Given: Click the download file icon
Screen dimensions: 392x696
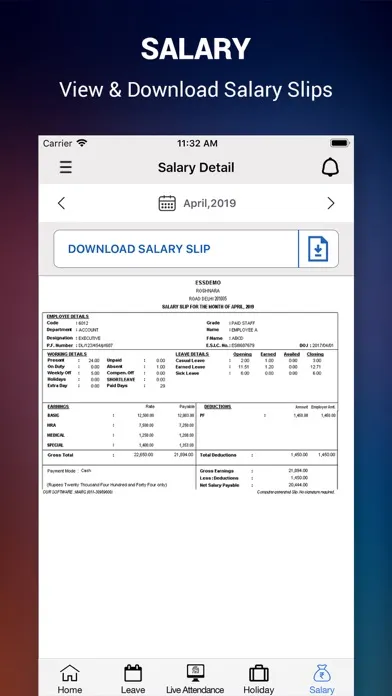Looking at the screenshot, I should (x=318, y=249).
